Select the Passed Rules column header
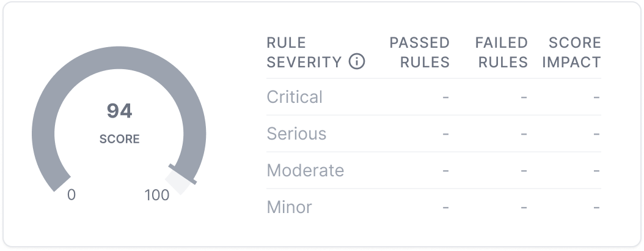 419,53
